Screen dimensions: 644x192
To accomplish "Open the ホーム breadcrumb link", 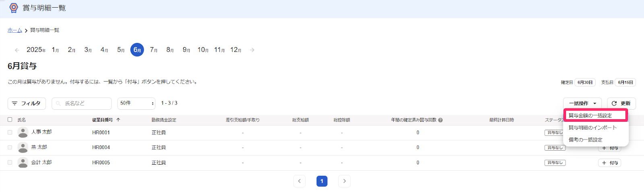I will (15, 31).
